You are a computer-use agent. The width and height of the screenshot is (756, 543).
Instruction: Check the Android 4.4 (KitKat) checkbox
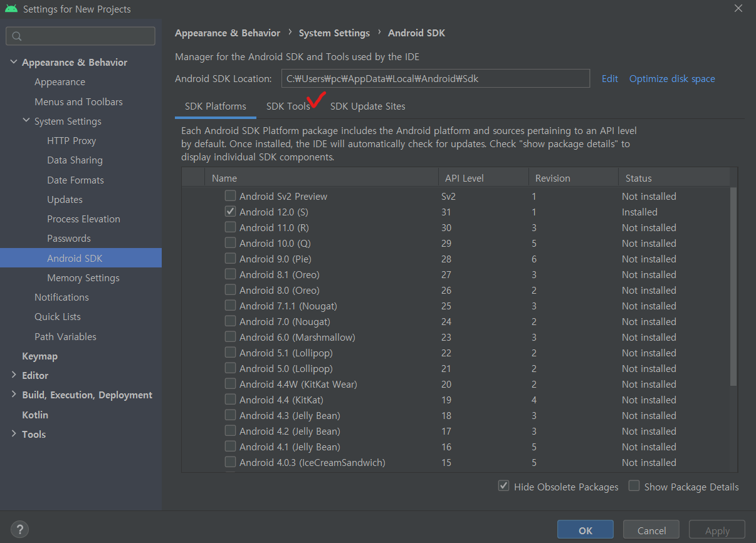[x=231, y=400]
